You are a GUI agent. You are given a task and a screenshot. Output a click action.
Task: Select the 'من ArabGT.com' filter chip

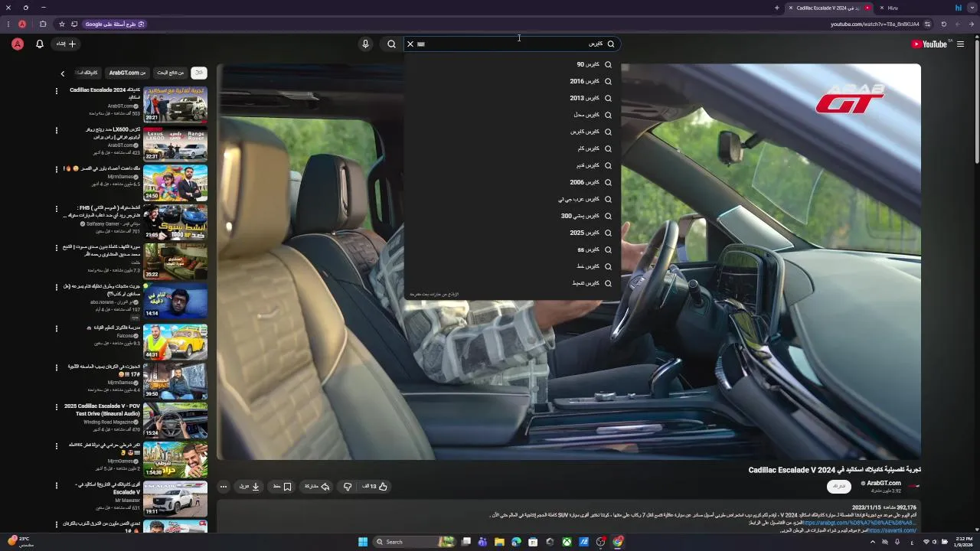click(127, 73)
